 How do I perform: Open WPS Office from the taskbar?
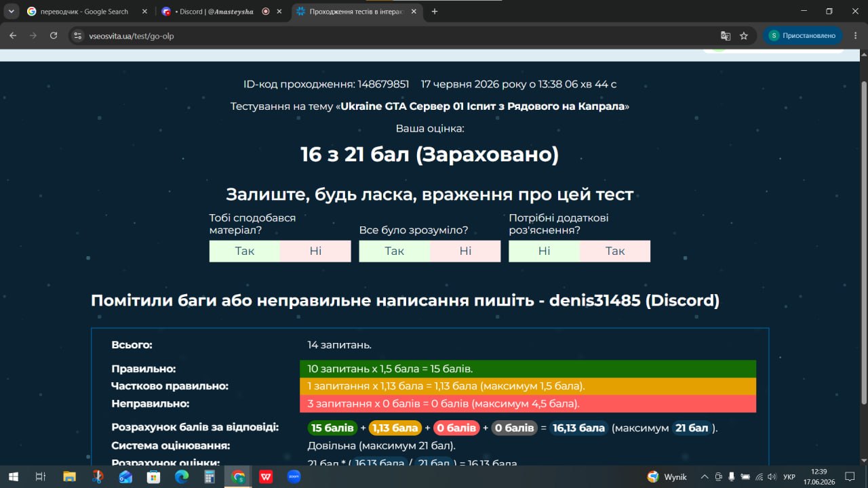click(x=266, y=476)
